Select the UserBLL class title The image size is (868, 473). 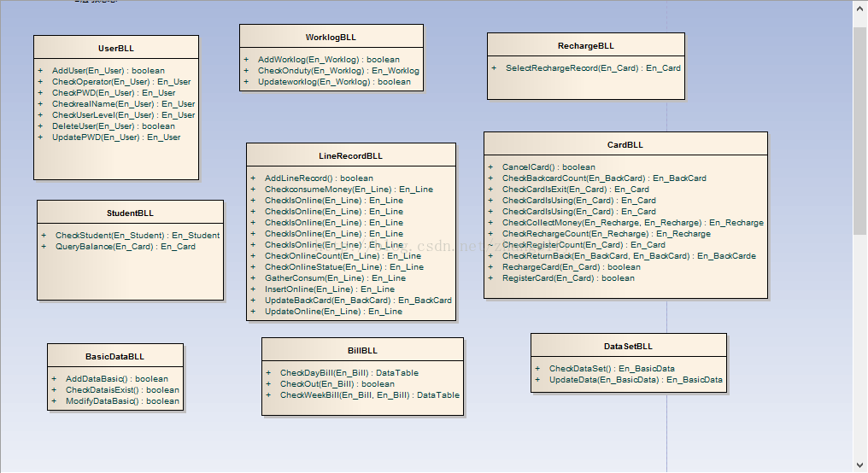pyautogui.click(x=116, y=49)
